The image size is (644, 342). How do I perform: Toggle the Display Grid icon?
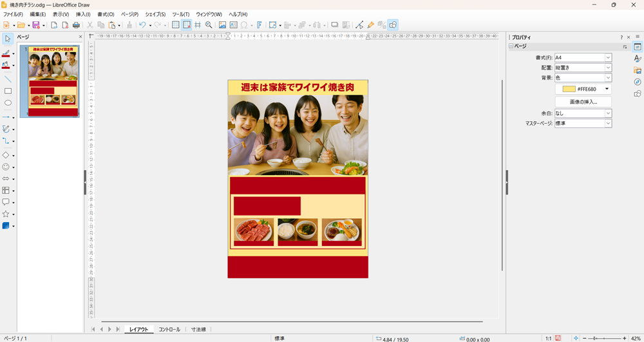click(x=175, y=25)
